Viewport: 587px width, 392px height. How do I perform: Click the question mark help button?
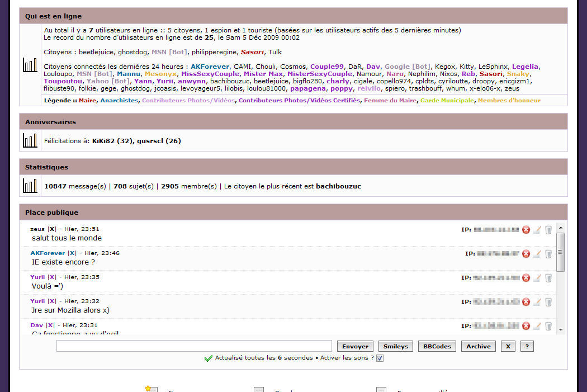pos(527,346)
